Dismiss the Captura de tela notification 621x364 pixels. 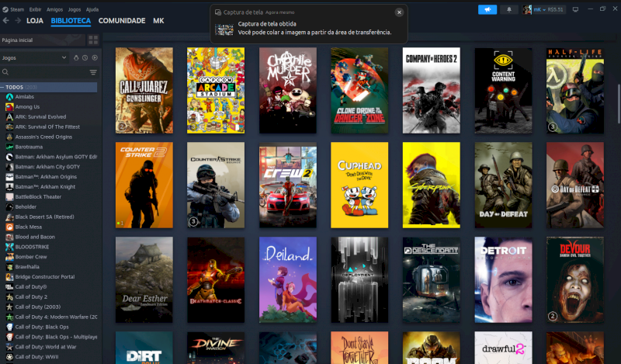[x=399, y=12]
